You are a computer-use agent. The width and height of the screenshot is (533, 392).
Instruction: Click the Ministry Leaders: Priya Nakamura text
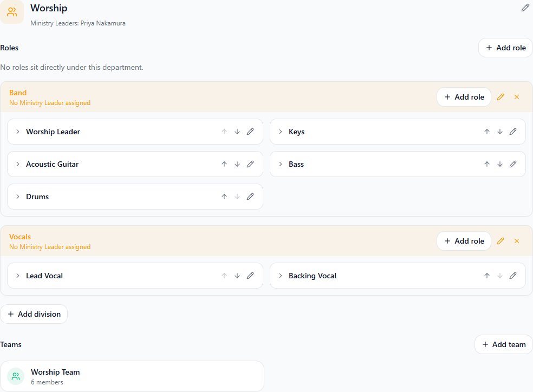pyautogui.click(x=78, y=23)
